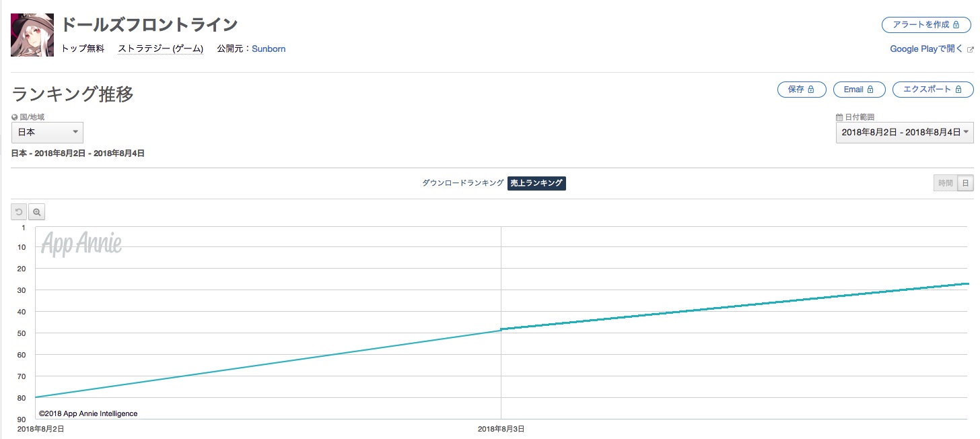
Task: Click the external link icon beside Google Play
Action: pos(970,50)
